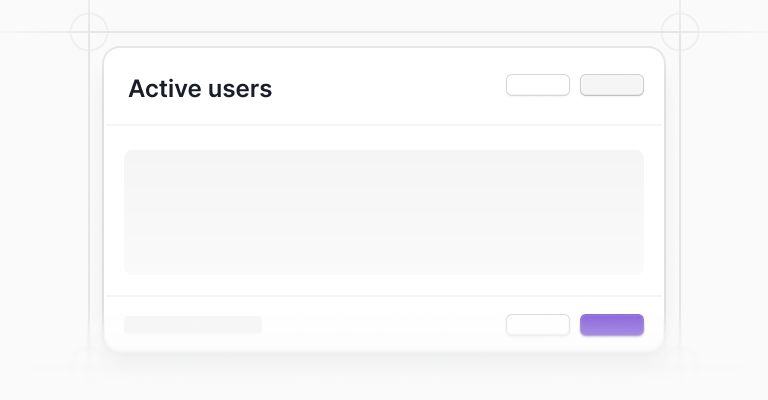Click empty header space beside the title

[389, 86]
